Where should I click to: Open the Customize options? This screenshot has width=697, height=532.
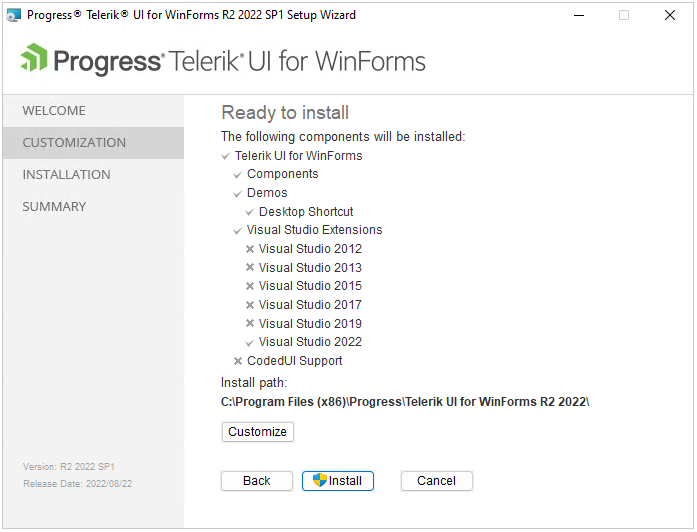click(257, 432)
